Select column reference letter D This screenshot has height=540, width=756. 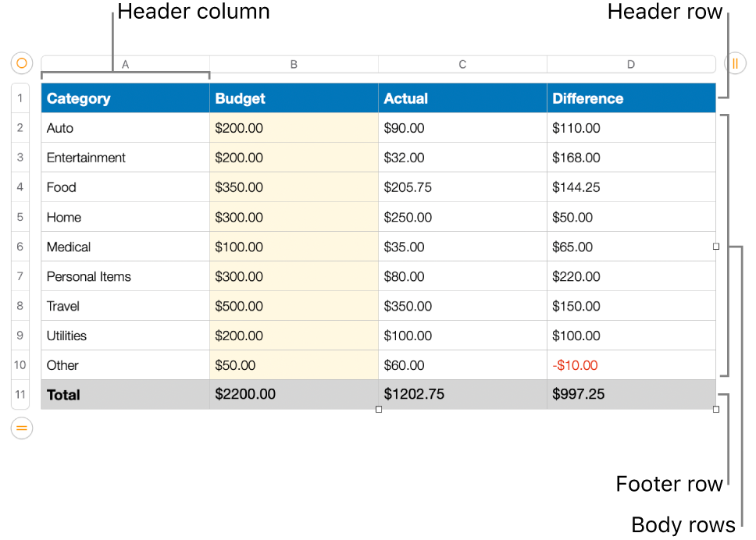click(631, 64)
